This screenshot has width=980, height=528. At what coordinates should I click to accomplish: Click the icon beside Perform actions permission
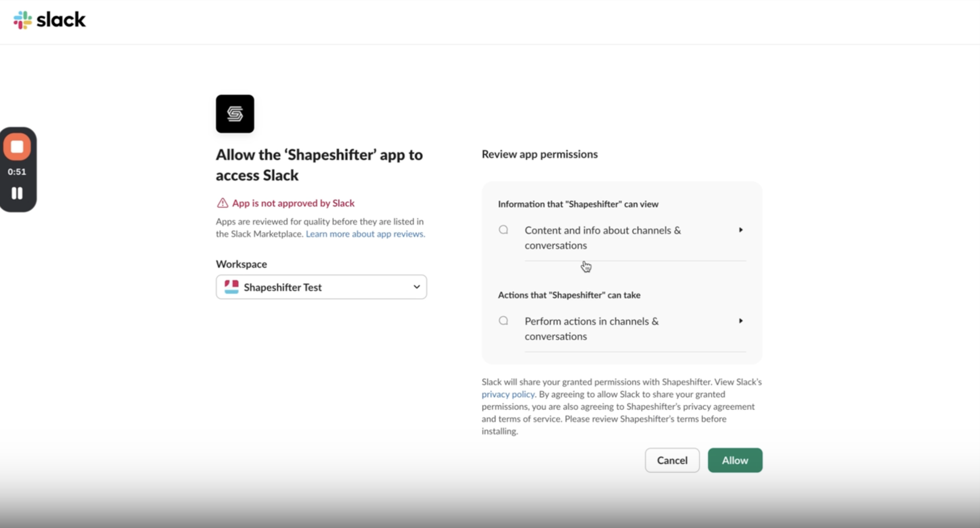coord(503,321)
